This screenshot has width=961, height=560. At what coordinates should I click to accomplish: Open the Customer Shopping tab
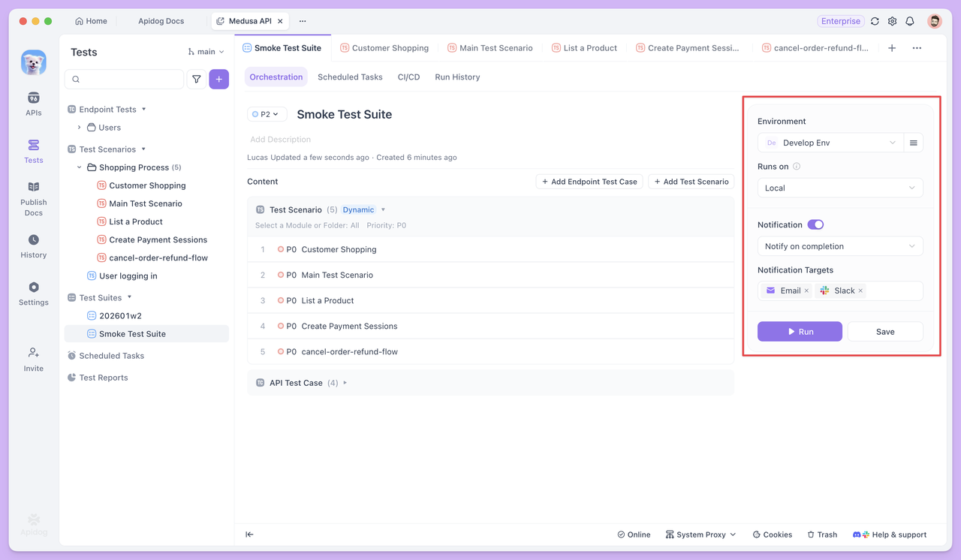coord(384,47)
